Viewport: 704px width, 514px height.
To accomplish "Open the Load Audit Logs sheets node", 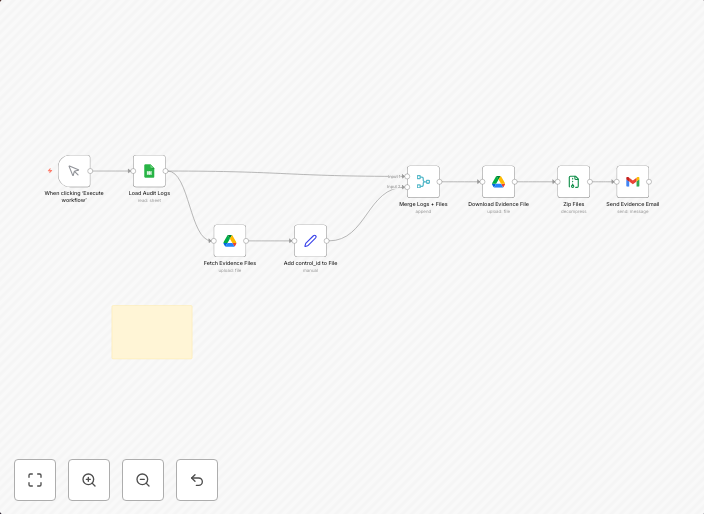I will pos(150,171).
